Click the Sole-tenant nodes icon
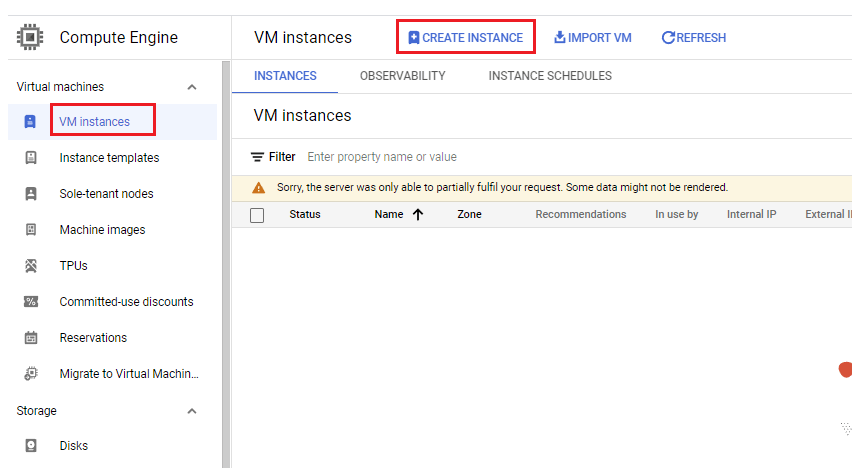 pos(31,193)
